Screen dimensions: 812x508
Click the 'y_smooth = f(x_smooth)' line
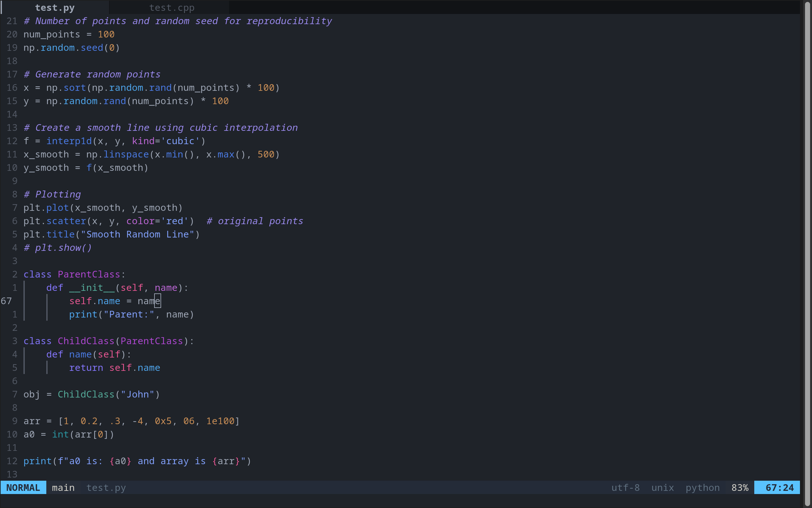click(86, 168)
